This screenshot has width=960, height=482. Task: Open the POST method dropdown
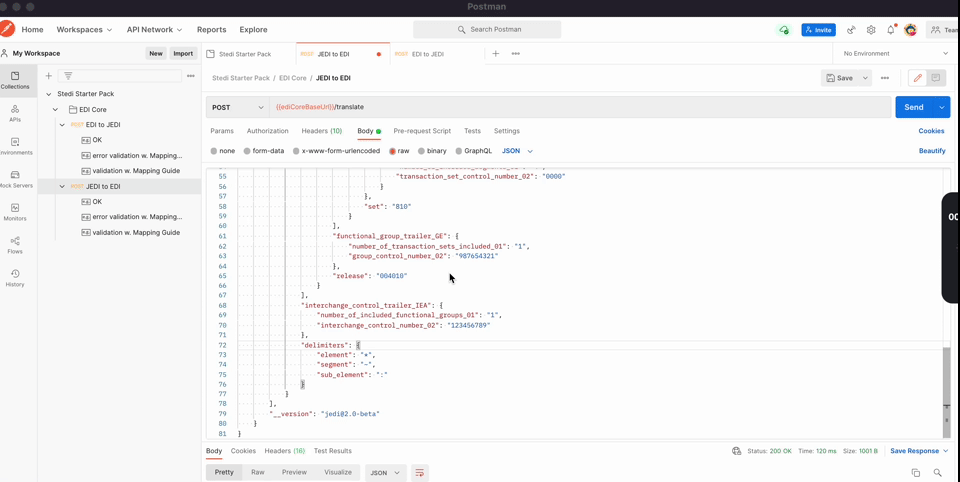(x=238, y=107)
